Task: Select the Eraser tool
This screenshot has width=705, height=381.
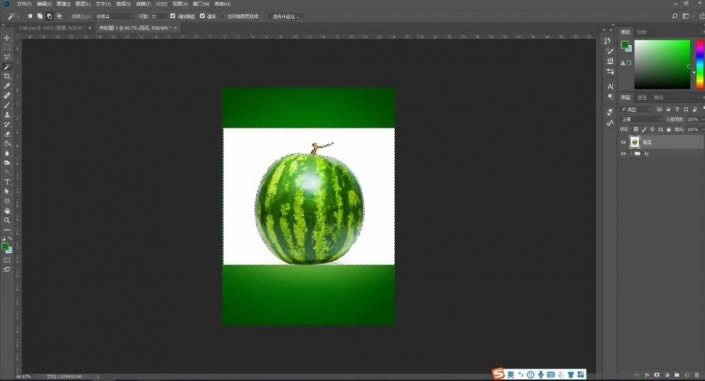Action: (7, 134)
